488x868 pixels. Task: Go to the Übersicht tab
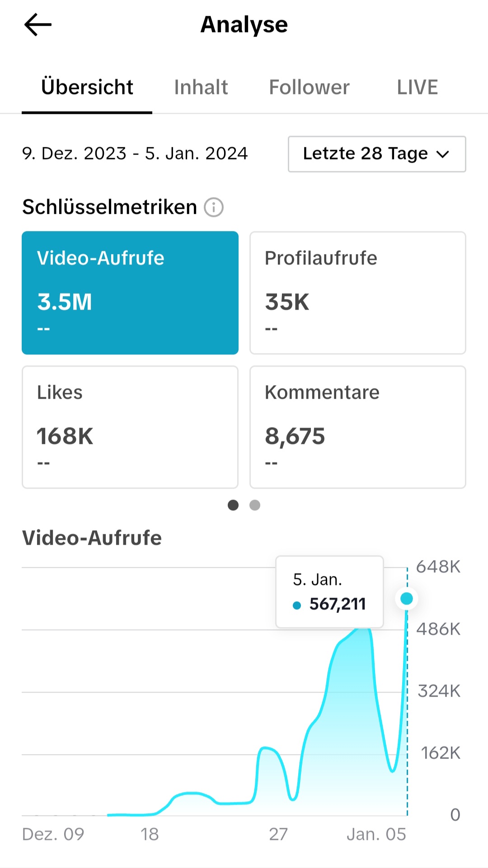point(87,87)
